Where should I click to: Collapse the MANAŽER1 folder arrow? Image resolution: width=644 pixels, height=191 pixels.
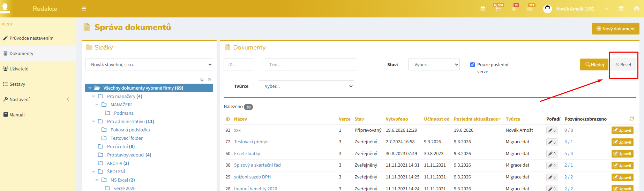point(97,105)
